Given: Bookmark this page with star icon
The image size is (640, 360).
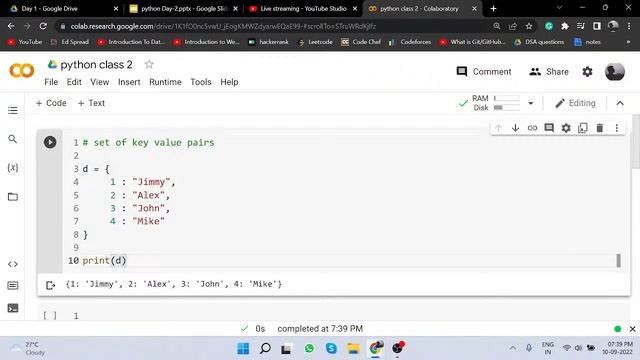Looking at the screenshot, I should (529, 26).
